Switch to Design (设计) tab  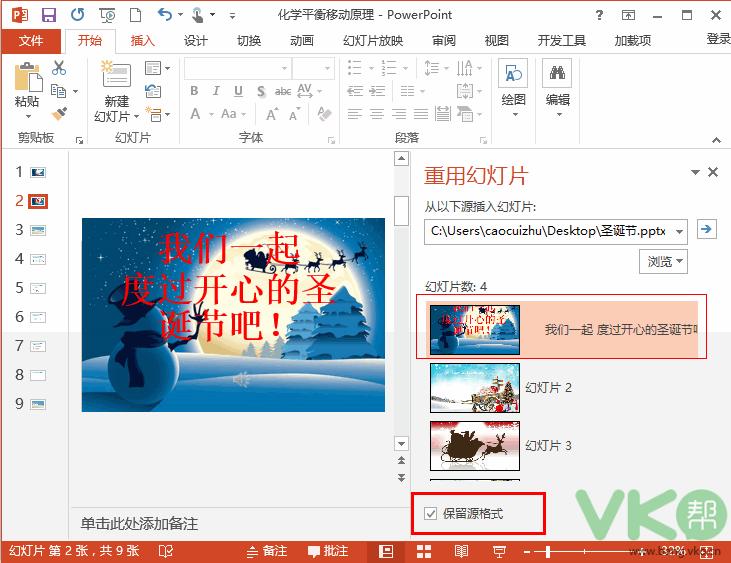click(x=195, y=41)
